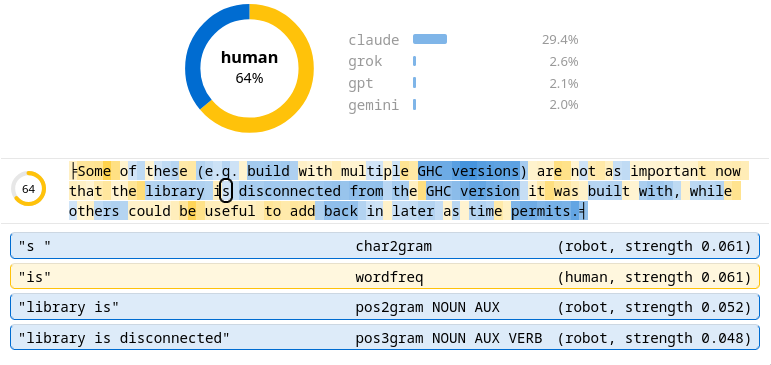Click the word "Some" at the passage start
This screenshot has height=365, width=771.
[94, 171]
